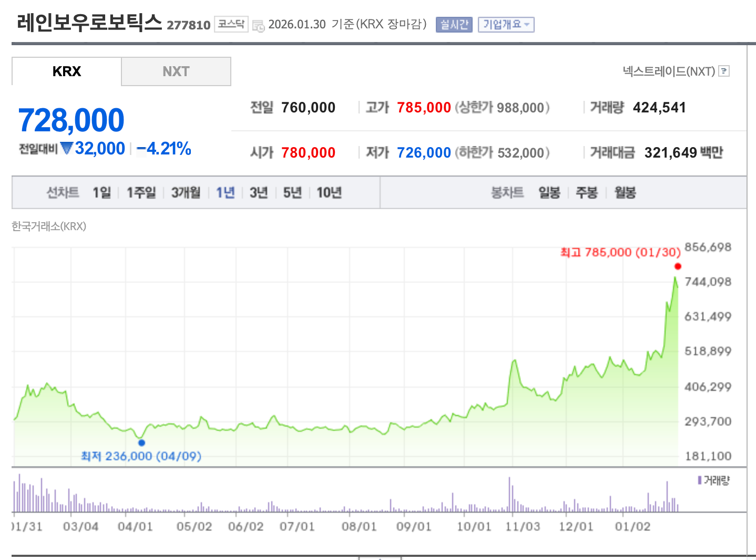Click the volume value 424,541
756x560 pixels.
point(659,108)
